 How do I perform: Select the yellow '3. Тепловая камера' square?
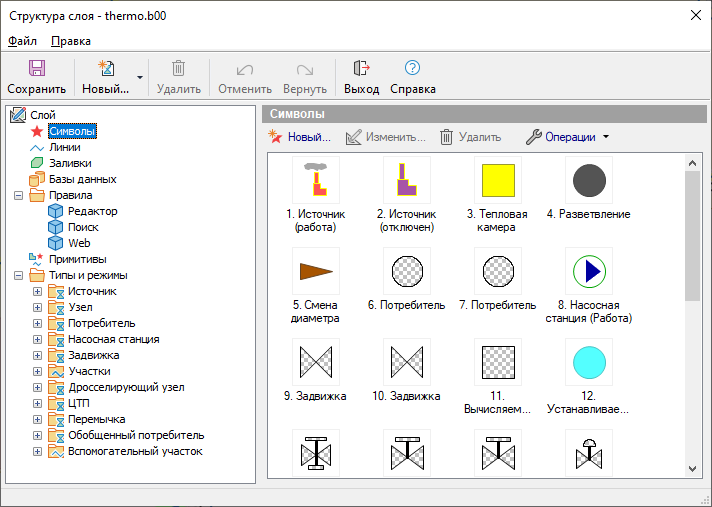(498, 181)
